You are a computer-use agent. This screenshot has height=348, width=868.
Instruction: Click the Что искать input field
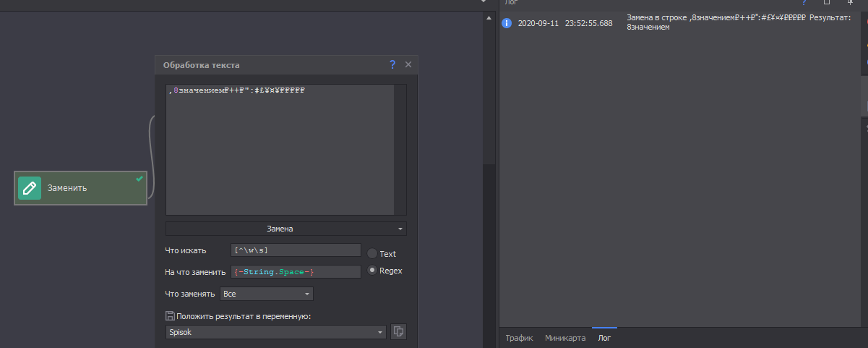click(x=296, y=250)
